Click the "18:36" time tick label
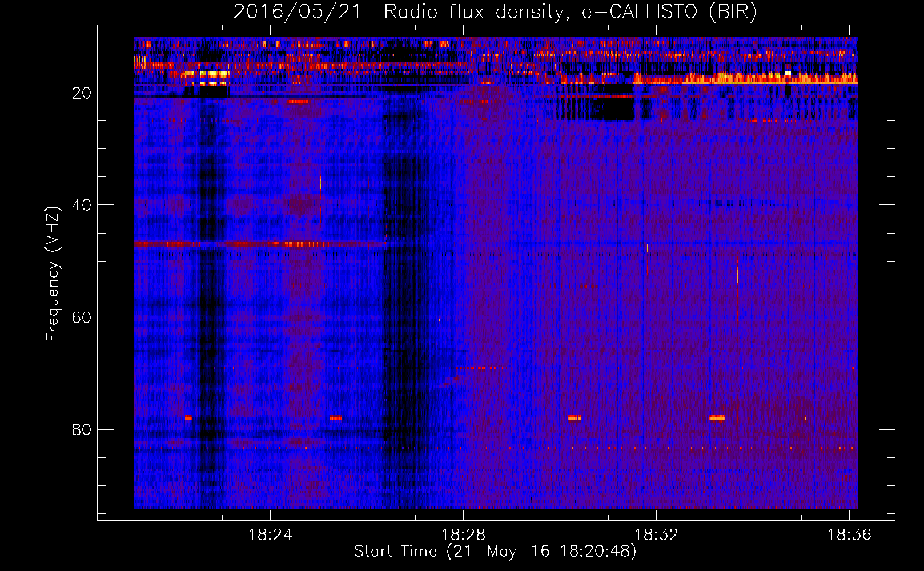Viewport: 924px width, 571px height. (x=850, y=534)
